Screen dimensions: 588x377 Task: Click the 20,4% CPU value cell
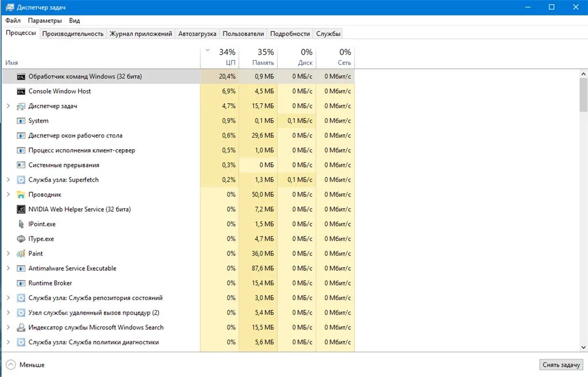point(220,76)
